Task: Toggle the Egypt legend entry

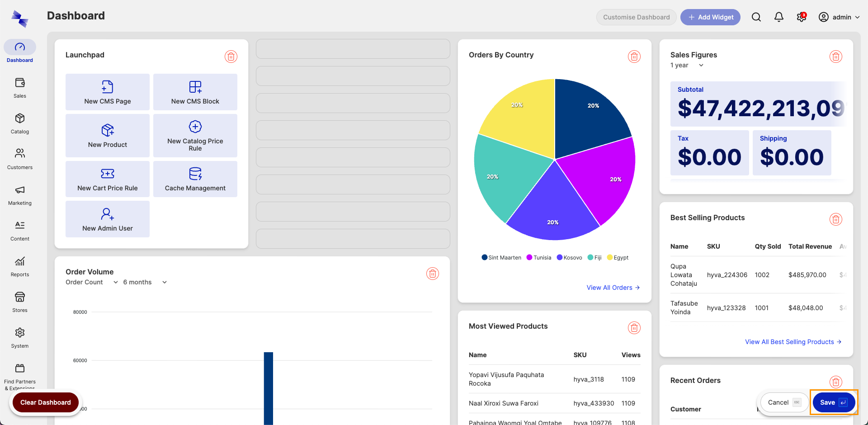Action: [618, 258]
